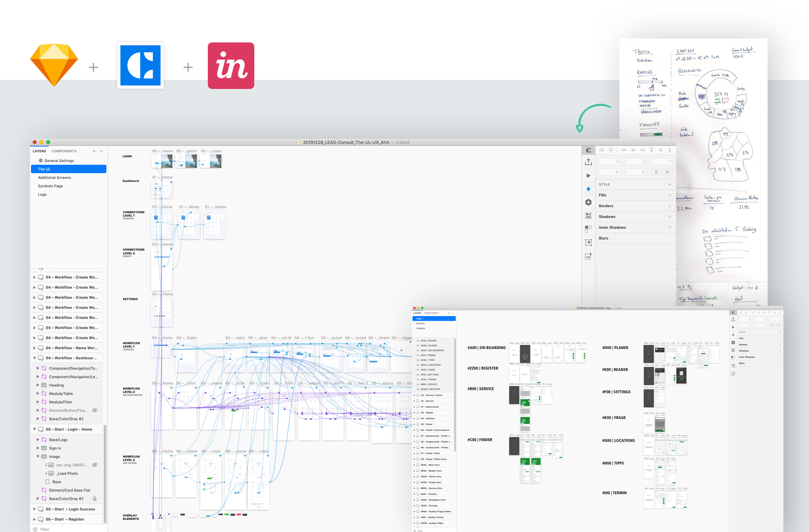Enable the Blurs checkbox
Image resolution: width=809 pixels, height=532 pixels.
click(x=669, y=238)
